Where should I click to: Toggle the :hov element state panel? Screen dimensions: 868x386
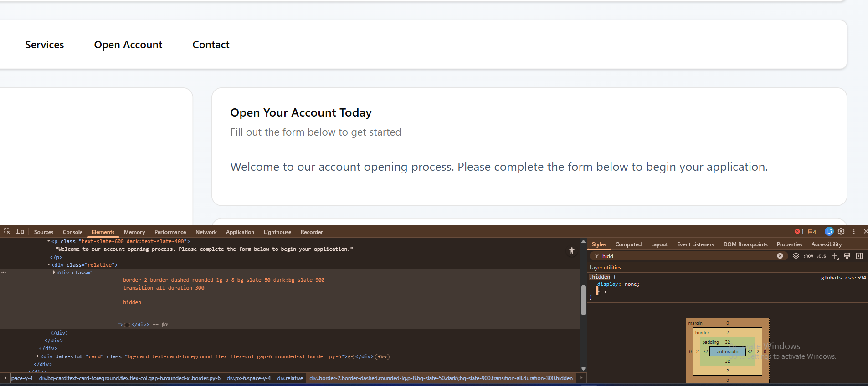[808, 256]
